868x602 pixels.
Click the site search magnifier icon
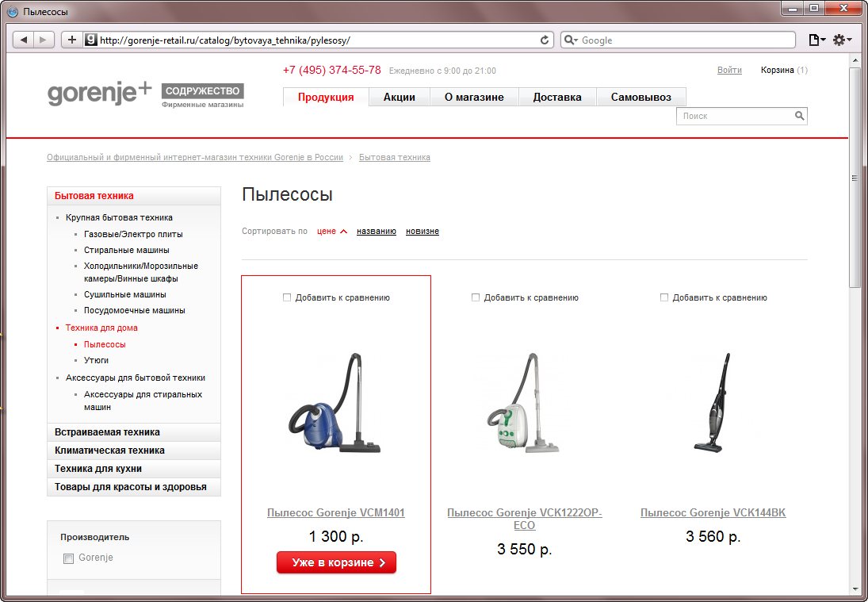799,116
